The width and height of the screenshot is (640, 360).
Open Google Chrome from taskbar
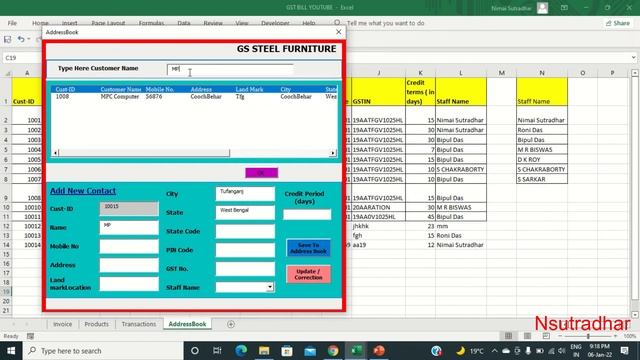click(333, 351)
